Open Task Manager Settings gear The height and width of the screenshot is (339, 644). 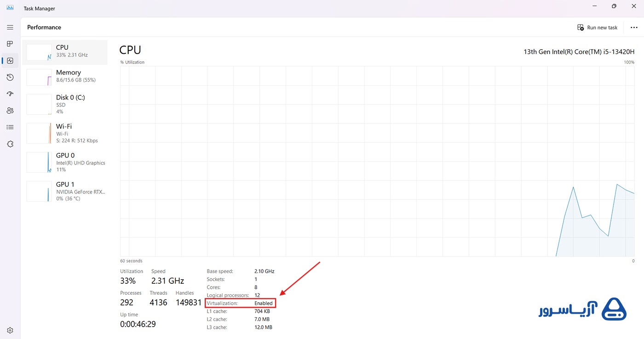coord(10,330)
